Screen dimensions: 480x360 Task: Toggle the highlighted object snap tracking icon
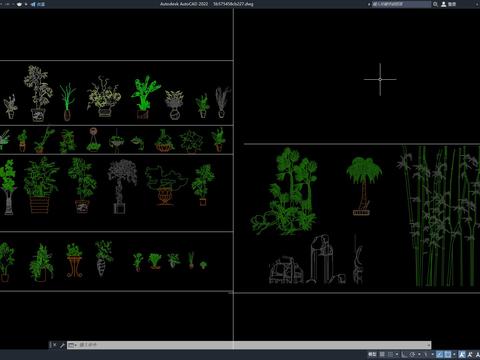click(440, 354)
